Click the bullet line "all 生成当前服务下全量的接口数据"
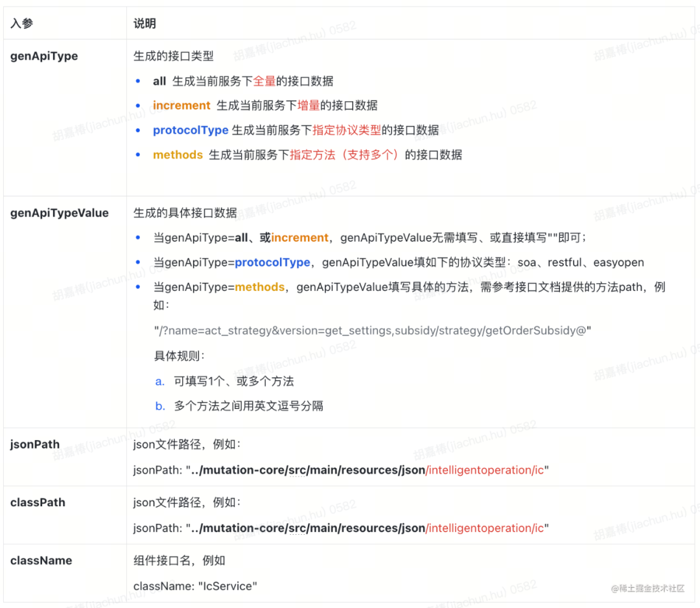The width and height of the screenshot is (700, 608). pos(243,81)
